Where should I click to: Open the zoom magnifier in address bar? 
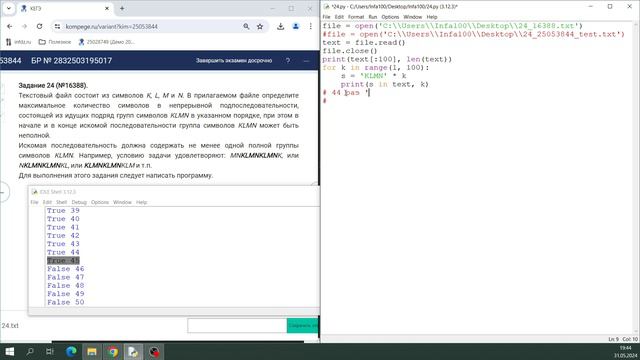coord(246,27)
